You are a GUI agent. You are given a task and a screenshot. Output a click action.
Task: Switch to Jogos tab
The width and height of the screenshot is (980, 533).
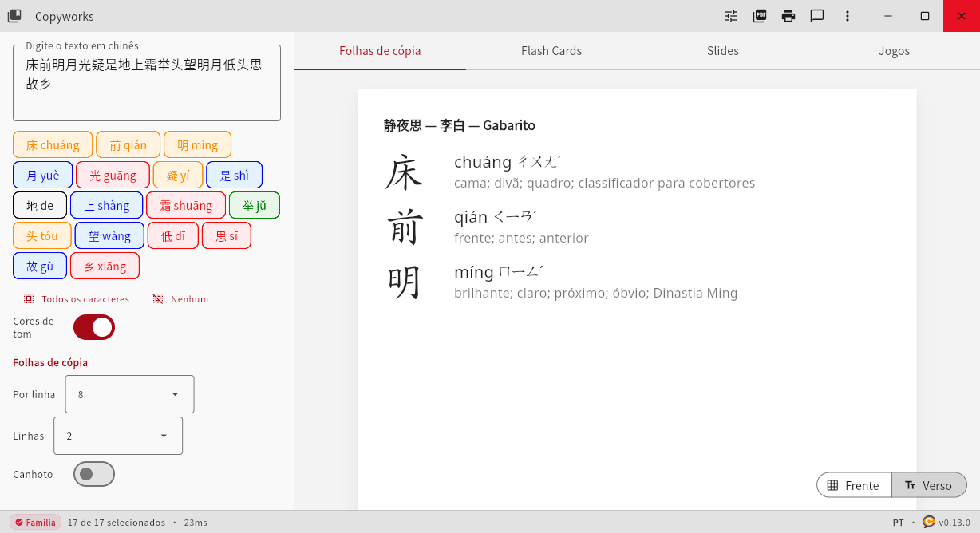coord(895,51)
